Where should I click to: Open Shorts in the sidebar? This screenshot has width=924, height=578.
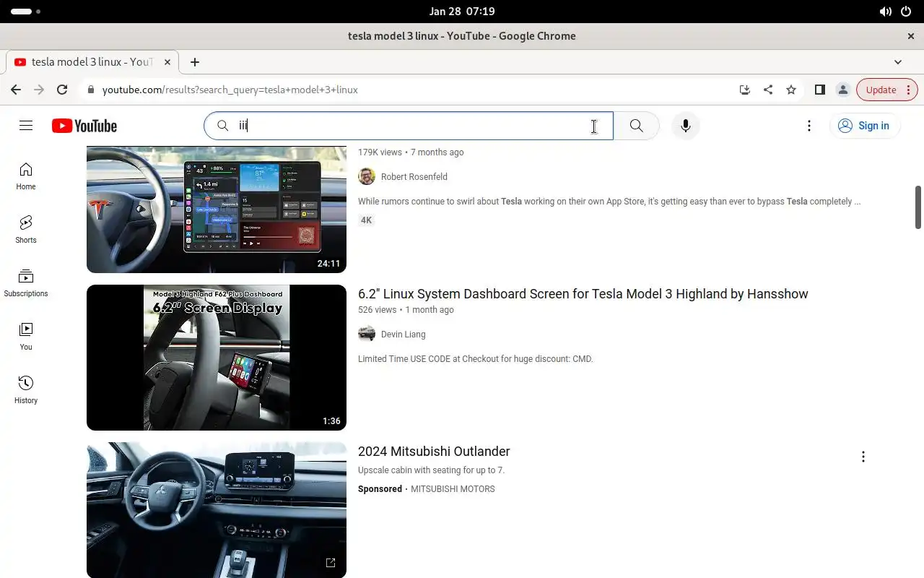(x=26, y=230)
